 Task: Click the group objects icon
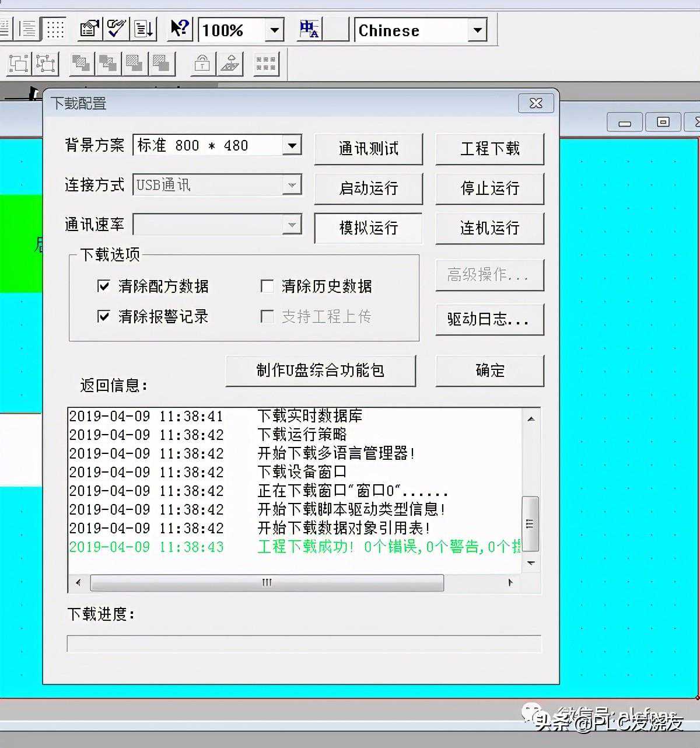click(x=19, y=64)
